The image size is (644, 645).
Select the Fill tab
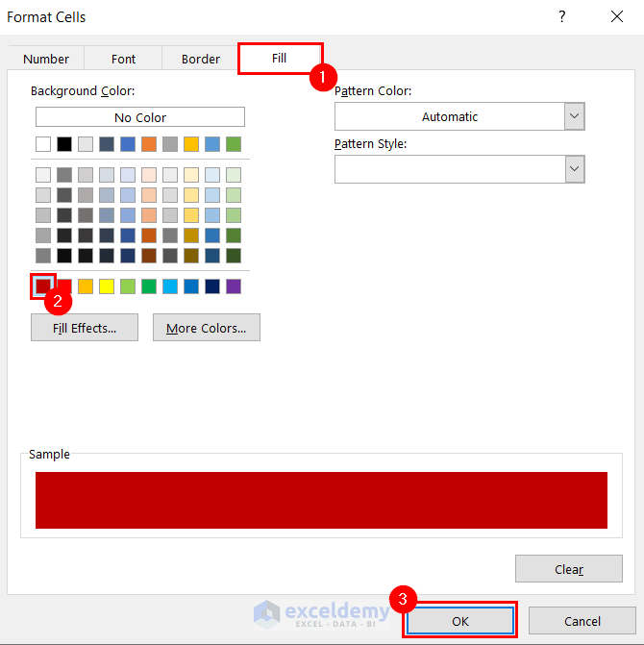point(280,58)
